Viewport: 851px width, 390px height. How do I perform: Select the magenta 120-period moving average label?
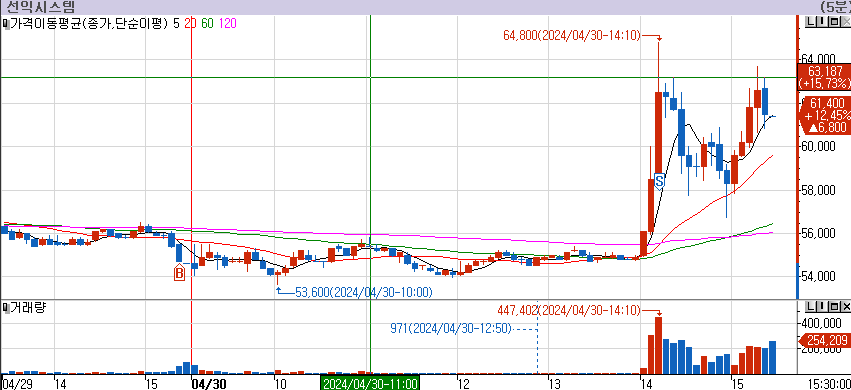coord(227,23)
